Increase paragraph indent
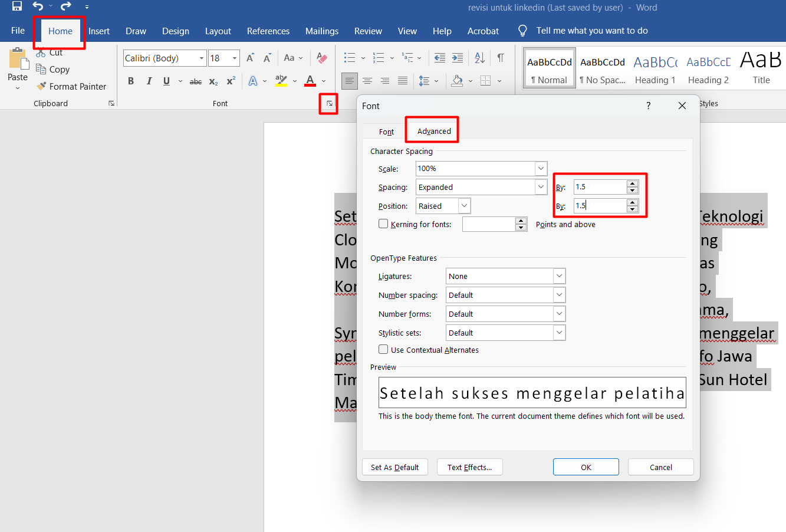Screen dimensions: 786x532 click(458, 58)
